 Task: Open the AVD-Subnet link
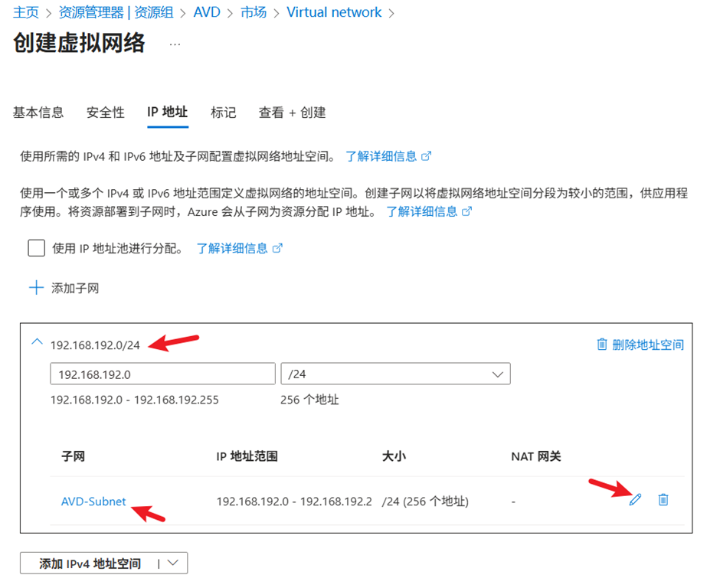click(x=93, y=501)
